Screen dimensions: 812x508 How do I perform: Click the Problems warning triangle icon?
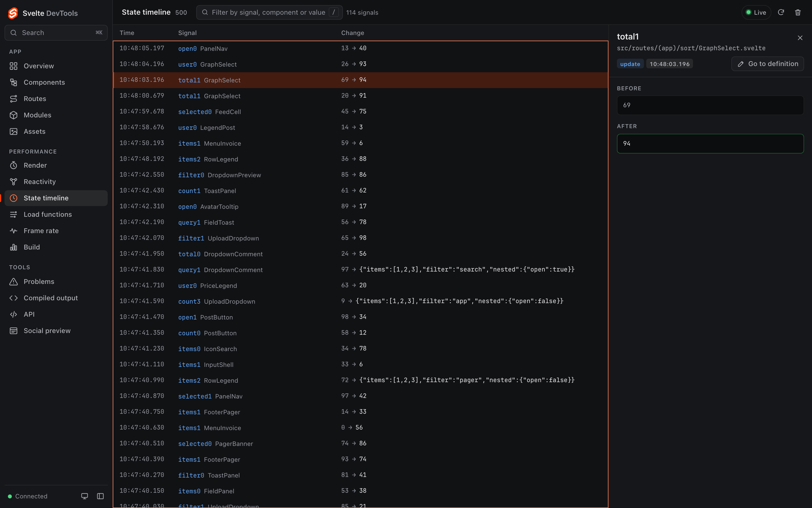14,282
